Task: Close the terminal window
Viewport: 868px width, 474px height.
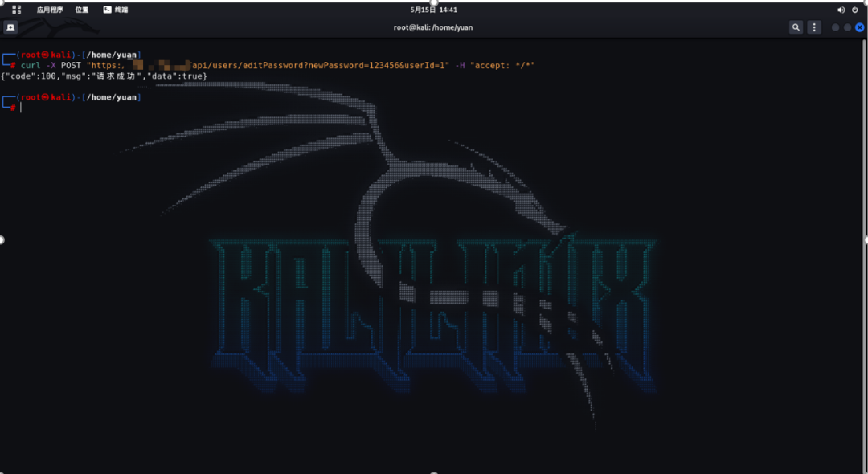Action: pos(860,27)
